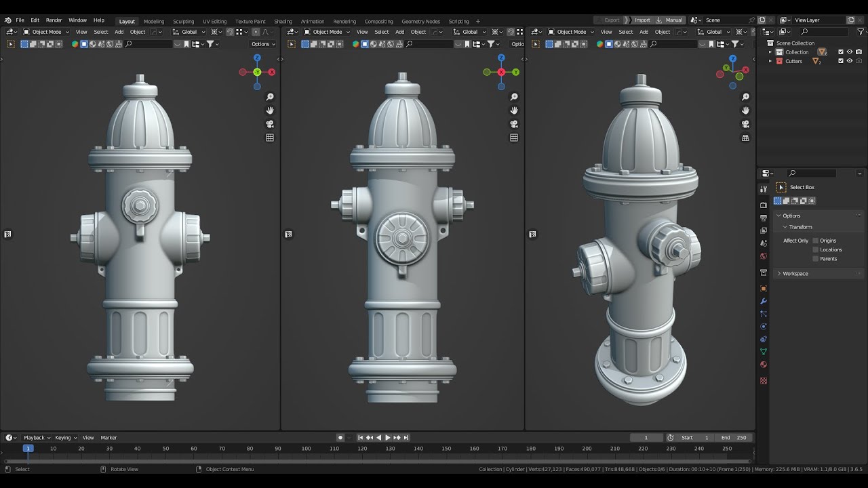This screenshot has height=488, width=868.
Task: Open the Material properties tab
Action: (764, 365)
